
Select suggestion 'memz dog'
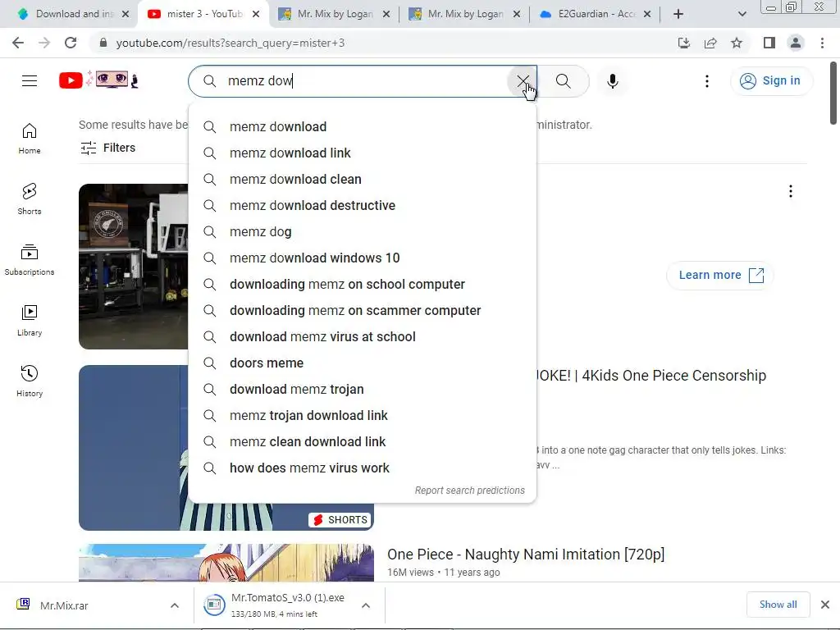point(362,232)
